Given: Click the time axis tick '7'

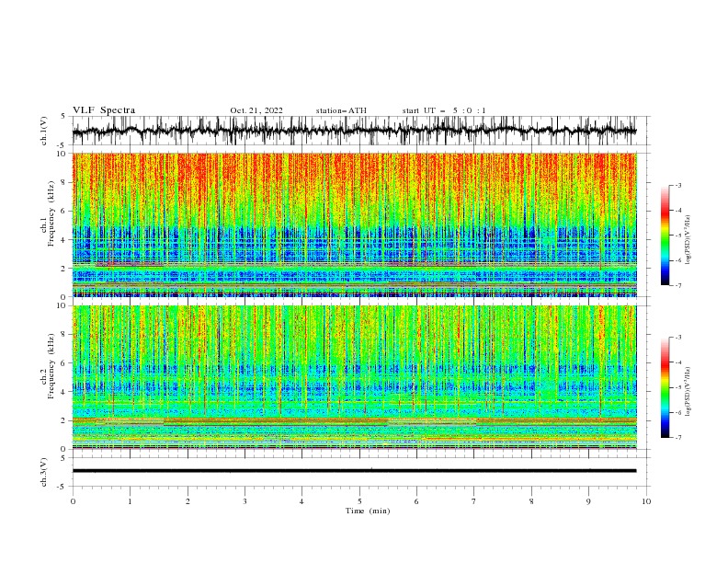Looking at the screenshot, I should coord(474,501).
